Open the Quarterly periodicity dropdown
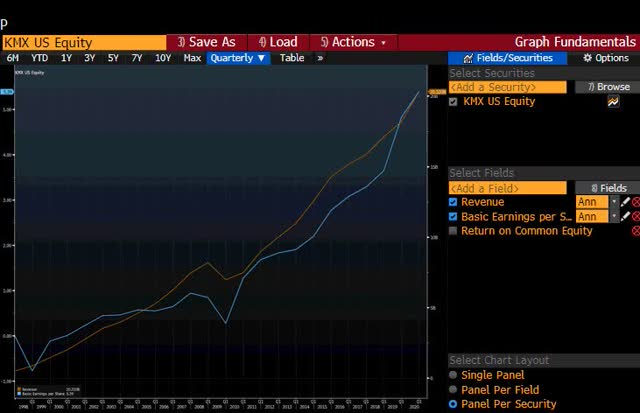640x413 pixels. coord(238,58)
